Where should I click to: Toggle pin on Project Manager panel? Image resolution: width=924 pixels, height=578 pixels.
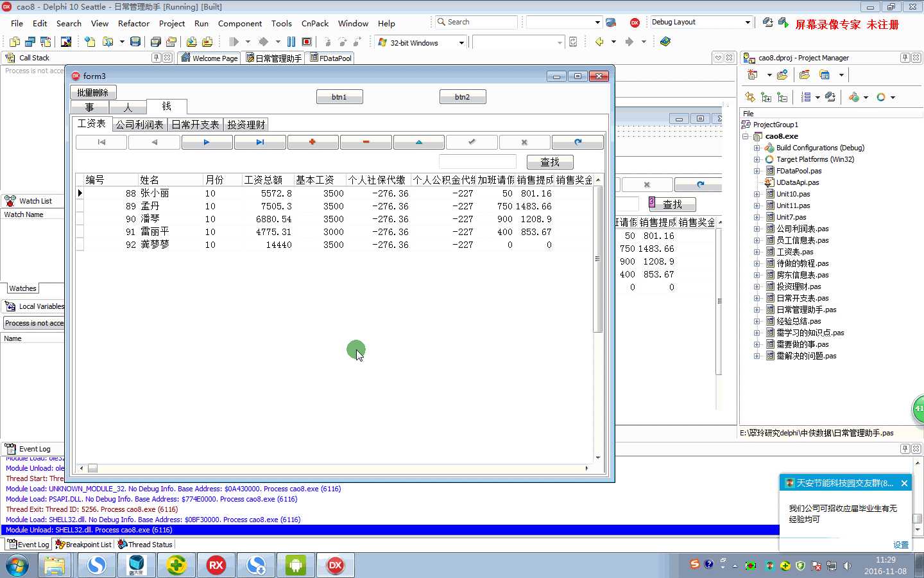905,58
